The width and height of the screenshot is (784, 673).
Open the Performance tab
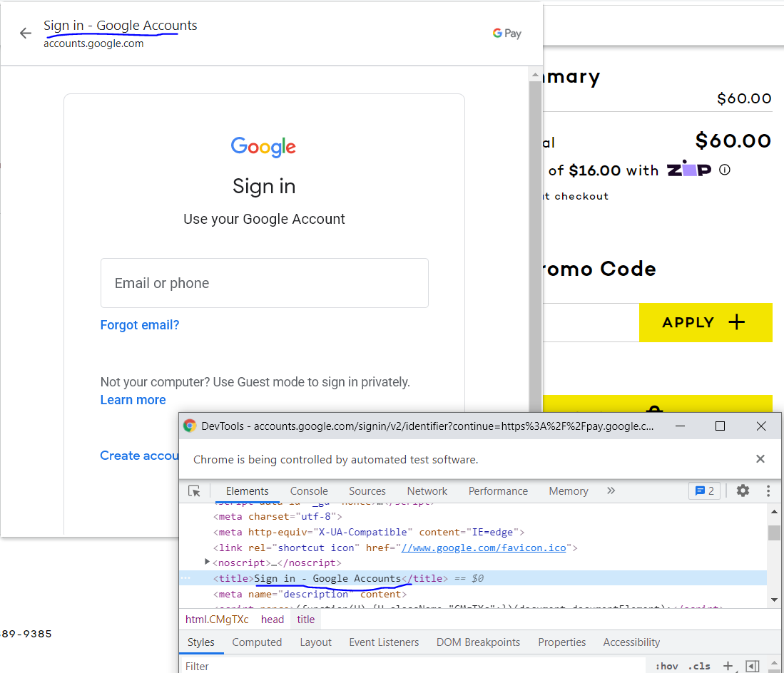(498, 491)
